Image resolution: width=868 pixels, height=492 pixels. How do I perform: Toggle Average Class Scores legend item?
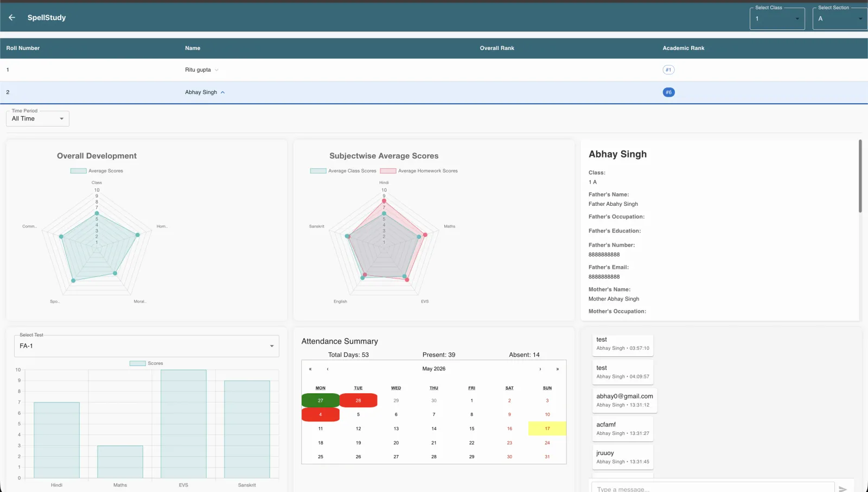(x=343, y=171)
